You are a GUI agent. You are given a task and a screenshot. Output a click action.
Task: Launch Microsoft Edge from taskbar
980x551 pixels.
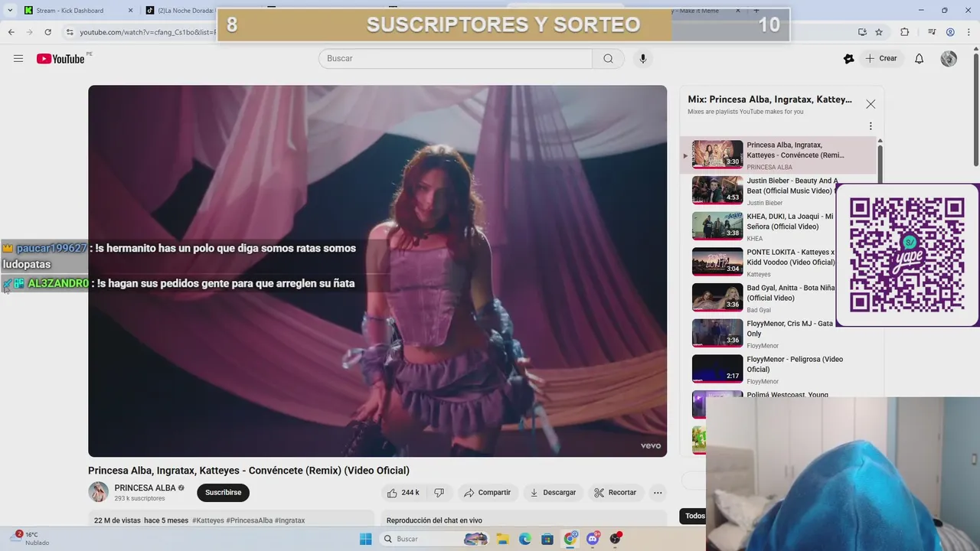(x=525, y=539)
